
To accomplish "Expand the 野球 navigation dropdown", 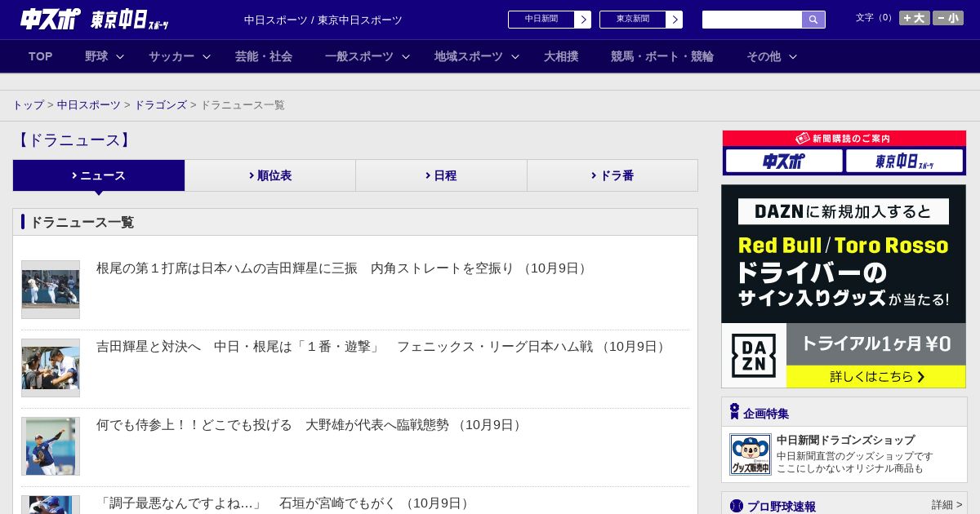I will coord(104,56).
